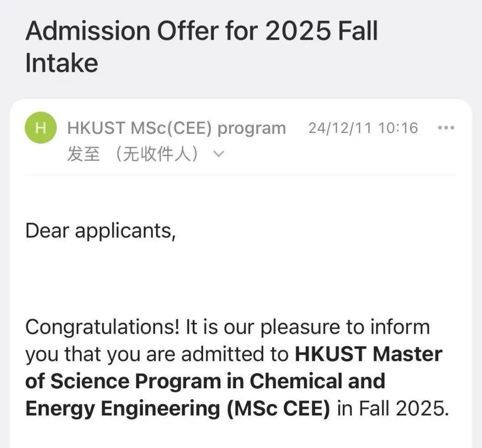Tap the 发至 label
The height and width of the screenshot is (448, 482).
pos(83,154)
